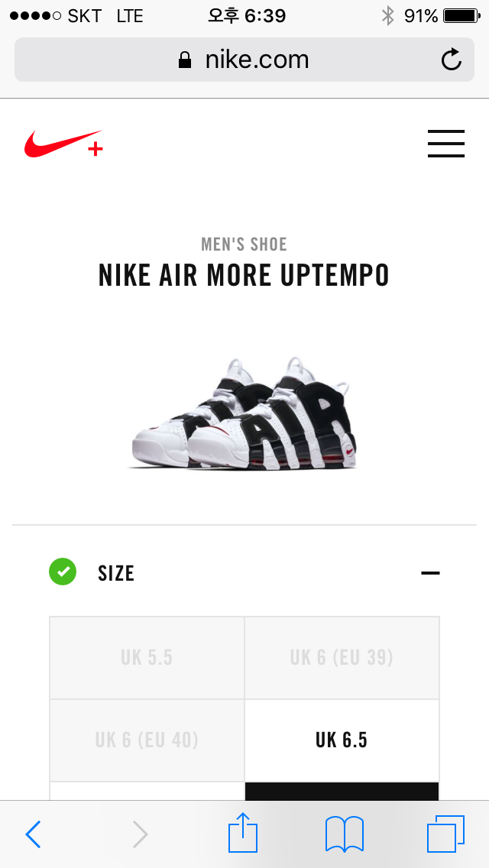Viewport: 489px width, 868px height.
Task: Pick the UK 6 (EU 39) size
Action: [x=342, y=658]
